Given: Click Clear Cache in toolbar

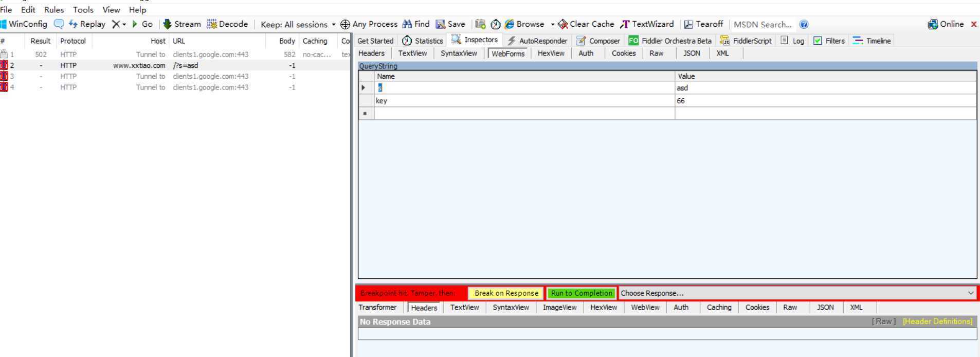Looking at the screenshot, I should 586,24.
